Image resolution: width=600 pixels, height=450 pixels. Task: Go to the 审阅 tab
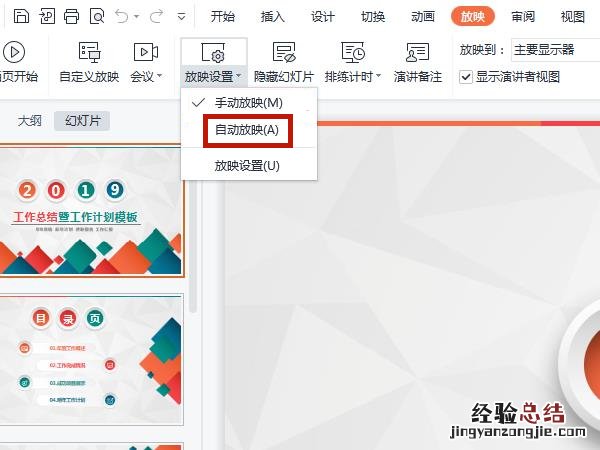coord(523,17)
